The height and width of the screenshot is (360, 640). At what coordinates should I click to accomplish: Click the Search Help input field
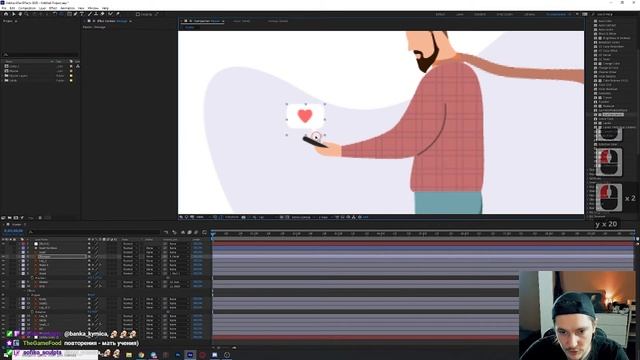coord(616,14)
